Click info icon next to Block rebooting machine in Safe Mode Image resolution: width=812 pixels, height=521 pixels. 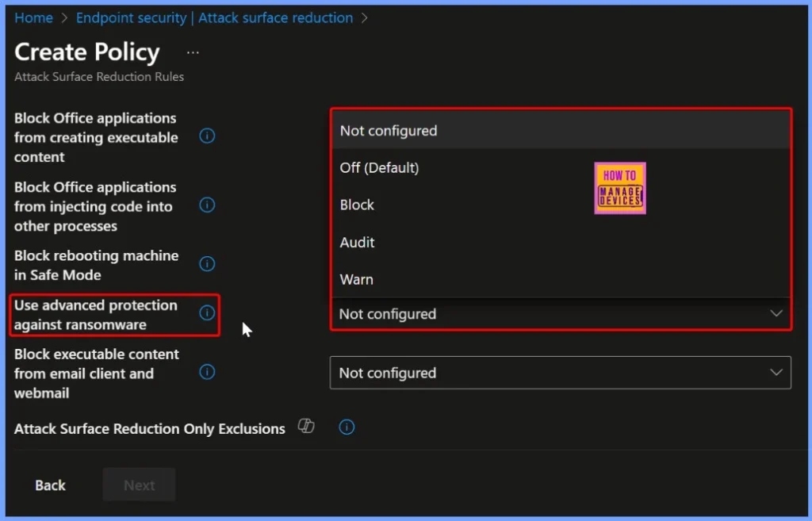pos(207,263)
